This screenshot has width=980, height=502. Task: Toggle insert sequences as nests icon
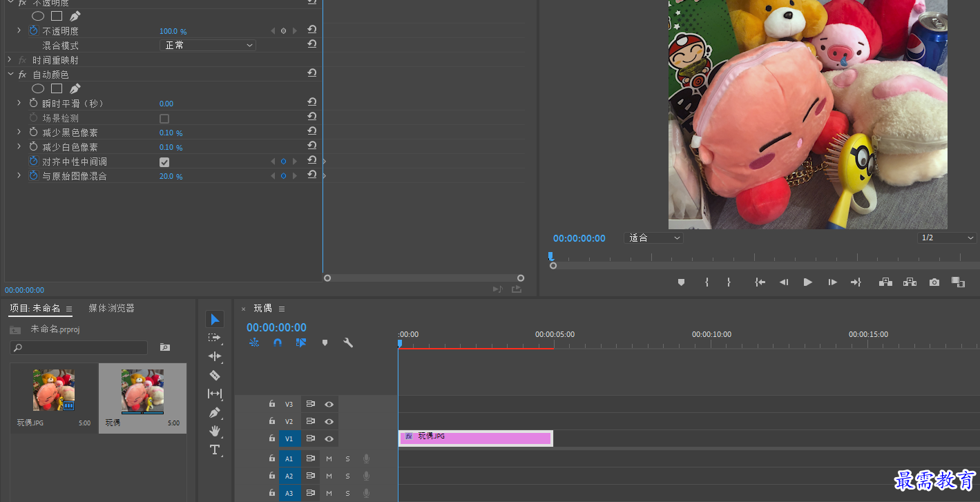click(254, 342)
